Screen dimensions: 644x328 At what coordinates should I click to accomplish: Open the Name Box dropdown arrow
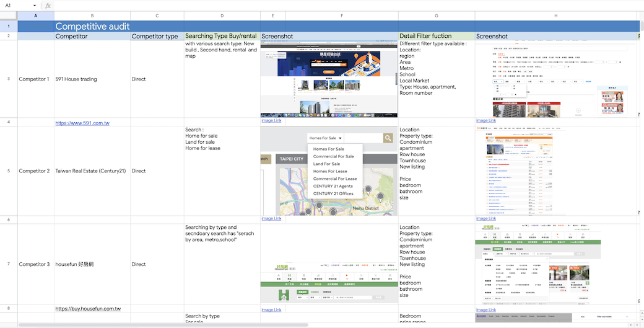[x=35, y=6]
